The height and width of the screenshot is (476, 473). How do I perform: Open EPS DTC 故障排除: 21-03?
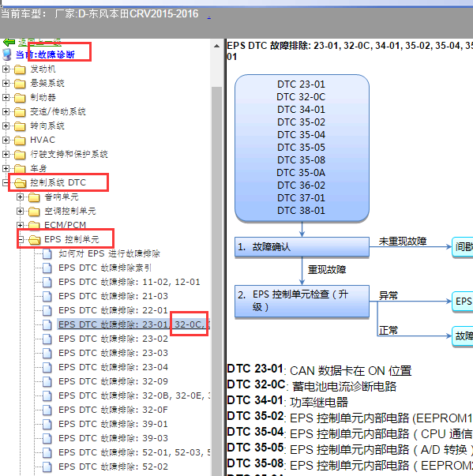point(113,296)
